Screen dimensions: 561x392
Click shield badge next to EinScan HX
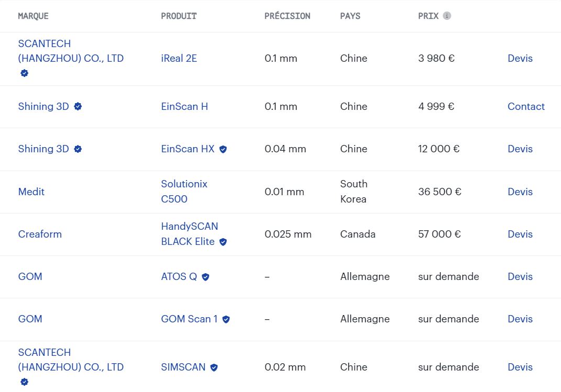pyautogui.click(x=223, y=149)
